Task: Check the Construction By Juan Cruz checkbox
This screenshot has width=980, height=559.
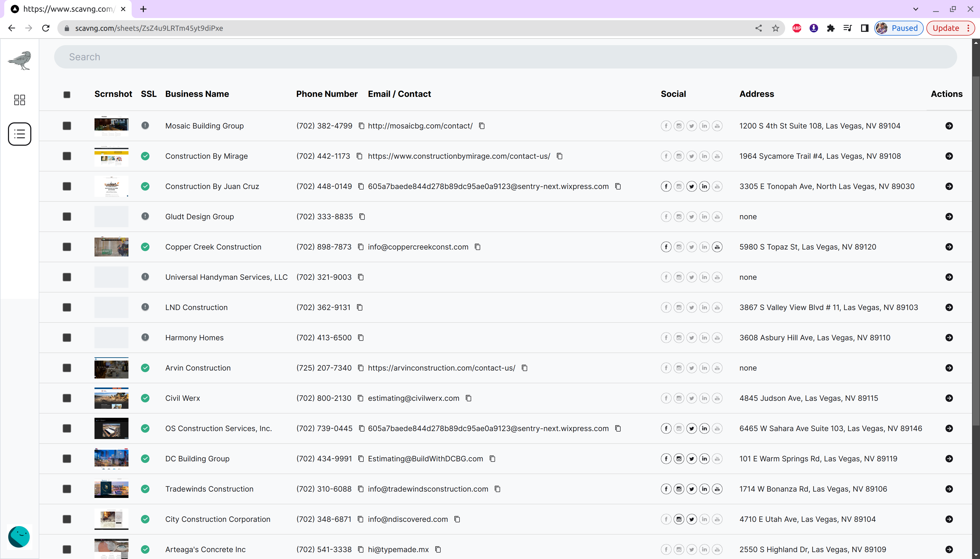Action: pos(67,186)
